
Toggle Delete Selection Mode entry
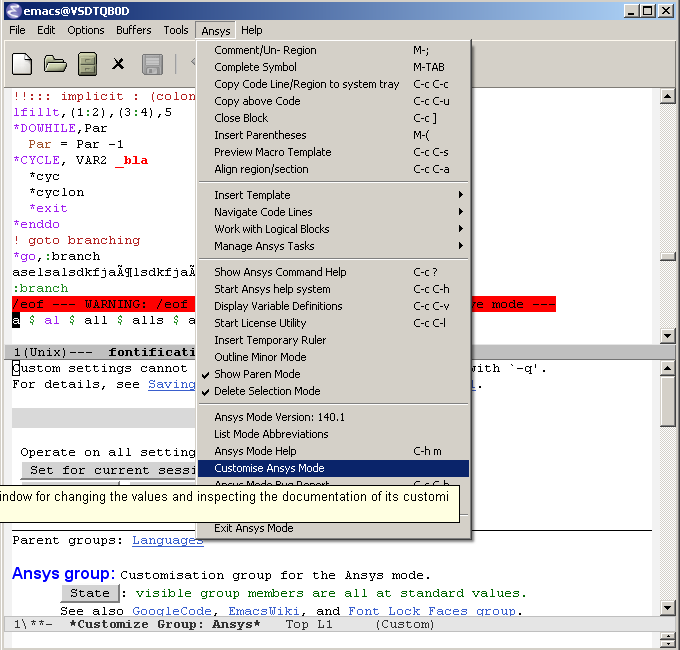[x=333, y=391]
